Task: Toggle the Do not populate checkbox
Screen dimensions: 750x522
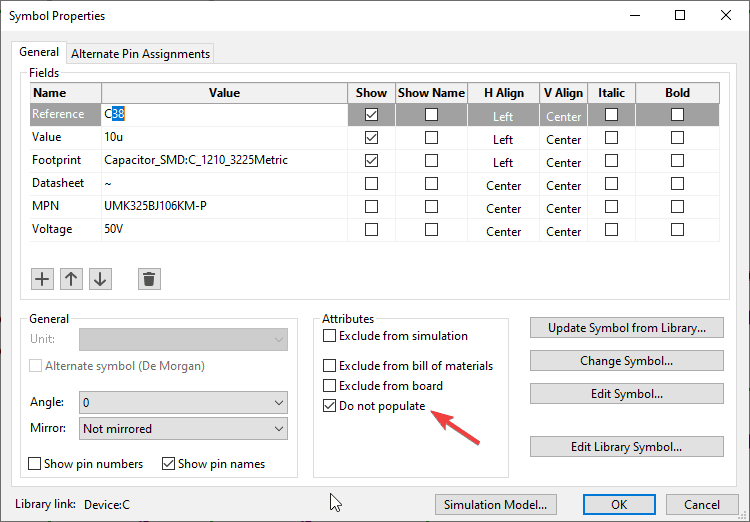Action: click(330, 406)
